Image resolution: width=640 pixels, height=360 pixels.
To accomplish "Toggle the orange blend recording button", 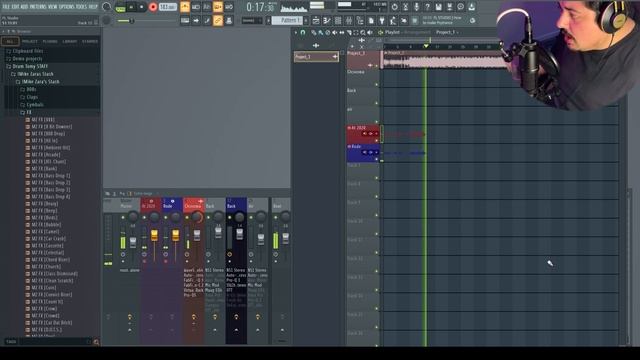I will click(x=218, y=7).
